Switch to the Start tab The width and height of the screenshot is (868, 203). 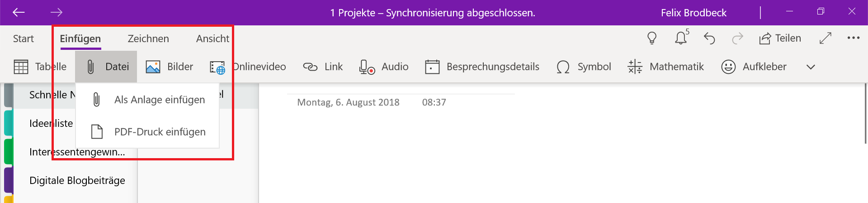(24, 39)
